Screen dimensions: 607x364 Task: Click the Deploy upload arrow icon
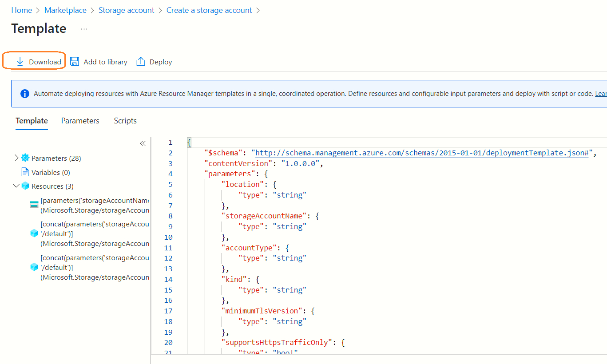141,62
